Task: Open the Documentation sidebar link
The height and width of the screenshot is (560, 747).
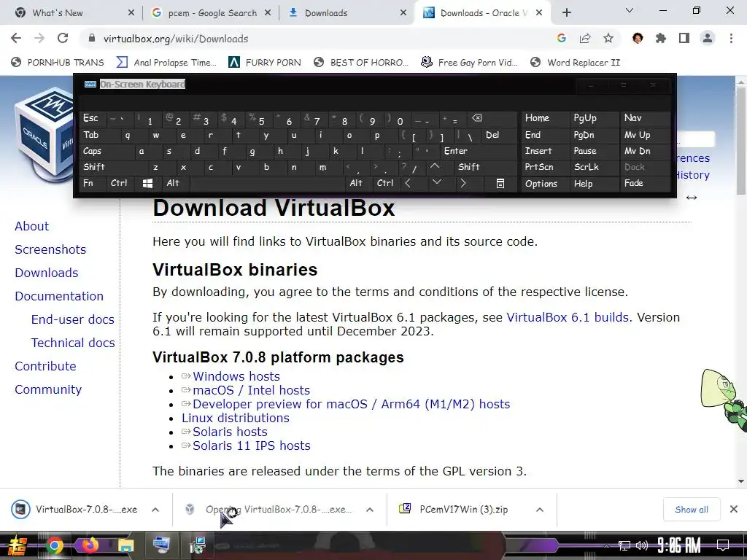Action: [x=59, y=296]
